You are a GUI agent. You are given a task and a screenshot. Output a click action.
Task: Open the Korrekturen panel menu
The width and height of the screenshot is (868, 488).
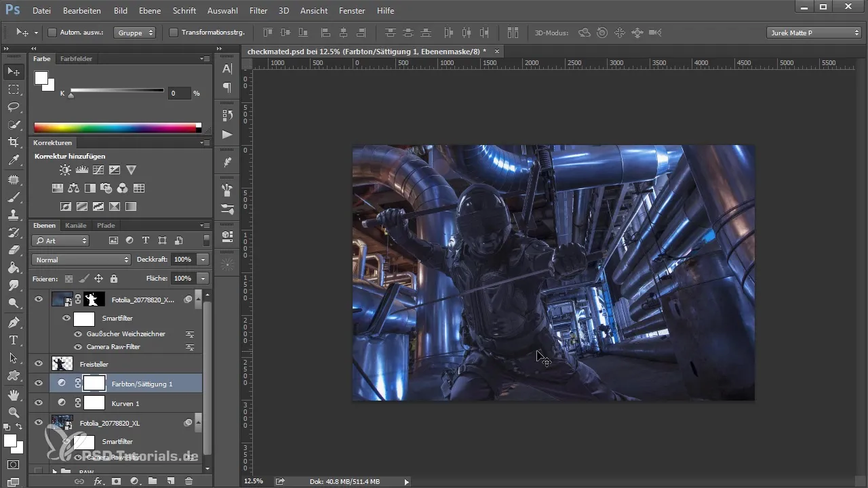(205, 143)
